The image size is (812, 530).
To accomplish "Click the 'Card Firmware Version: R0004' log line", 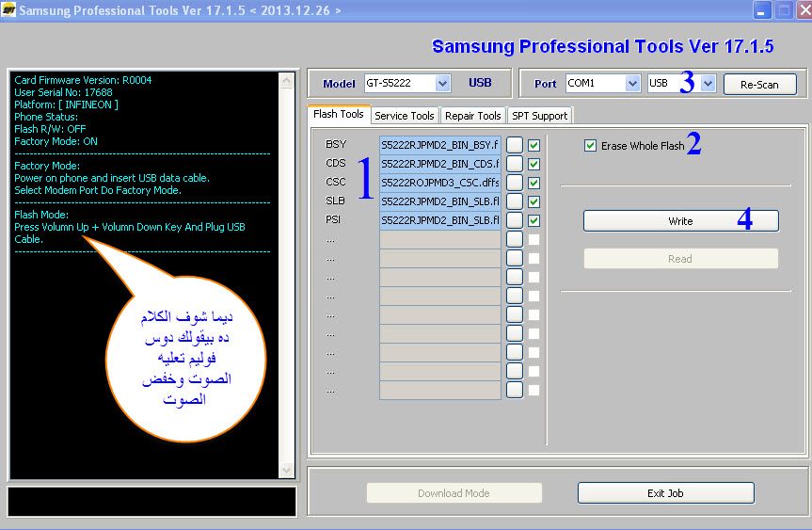I will point(83,80).
